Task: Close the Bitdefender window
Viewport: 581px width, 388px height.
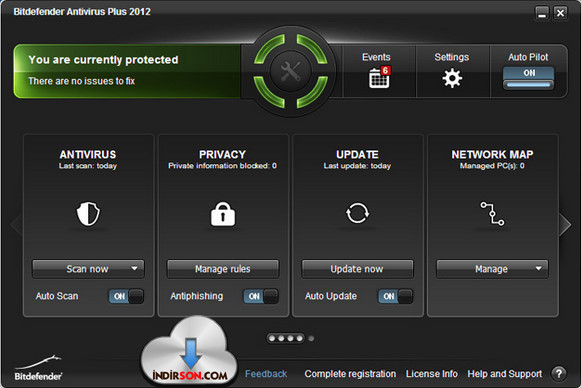Action: pyautogui.click(x=560, y=13)
